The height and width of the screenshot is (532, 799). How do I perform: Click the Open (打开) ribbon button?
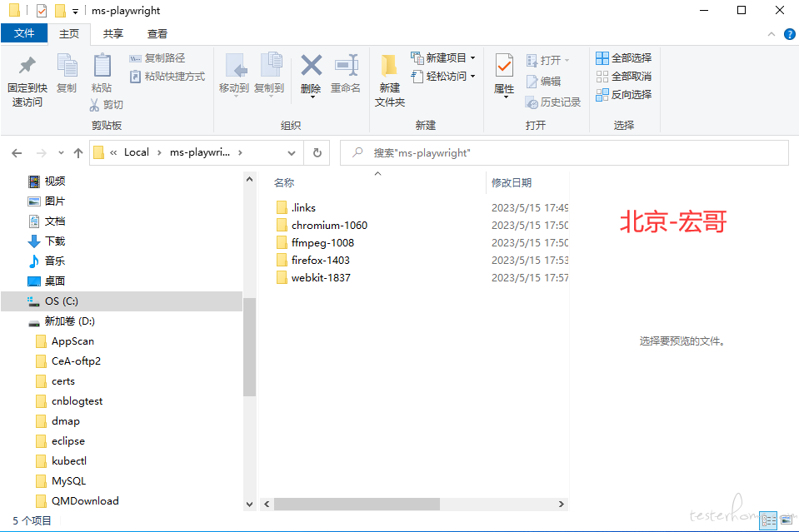point(548,60)
